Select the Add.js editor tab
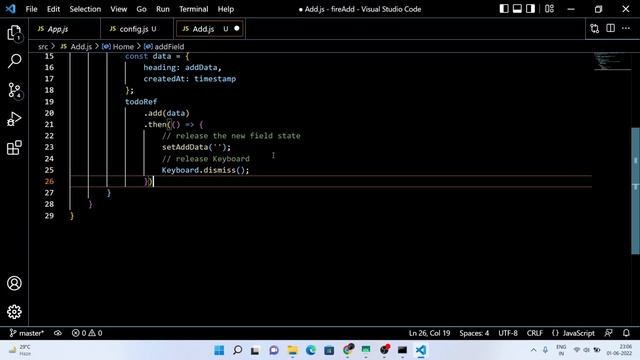This screenshot has width=640, height=360. pyautogui.click(x=203, y=29)
